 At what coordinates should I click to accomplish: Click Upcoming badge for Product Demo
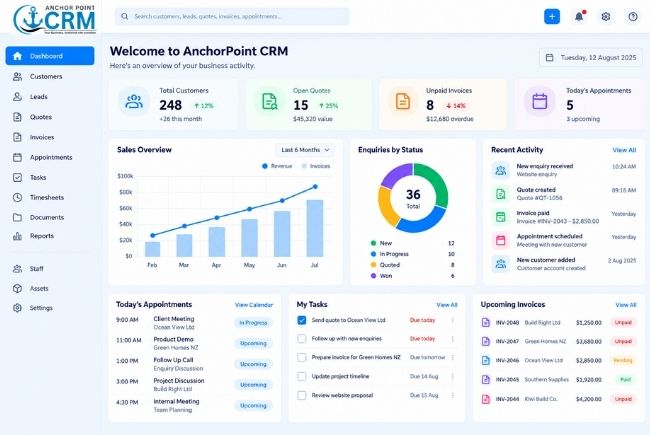point(253,343)
